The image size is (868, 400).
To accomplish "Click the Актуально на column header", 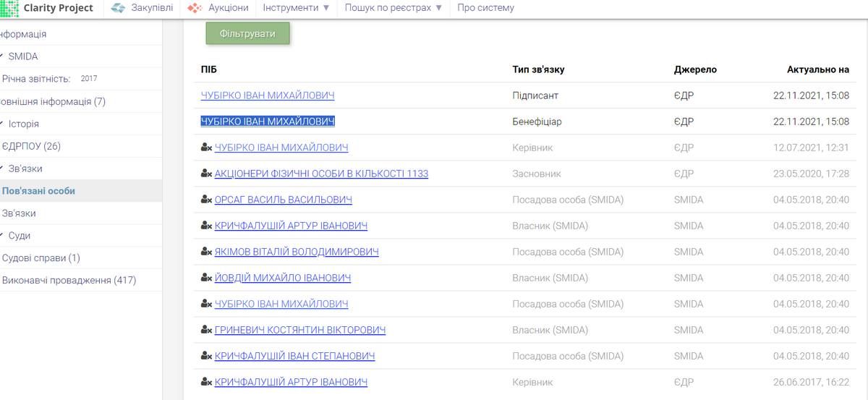I will click(x=817, y=69).
